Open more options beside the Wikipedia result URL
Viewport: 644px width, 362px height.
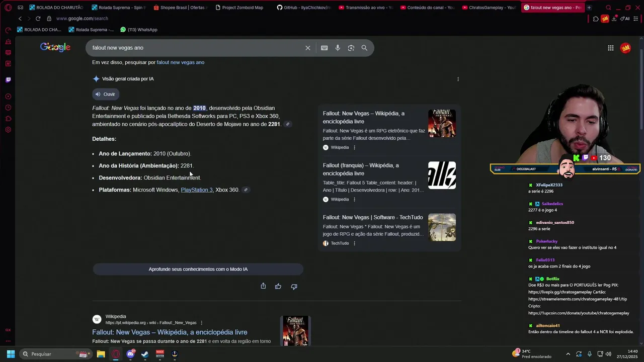(x=201, y=323)
